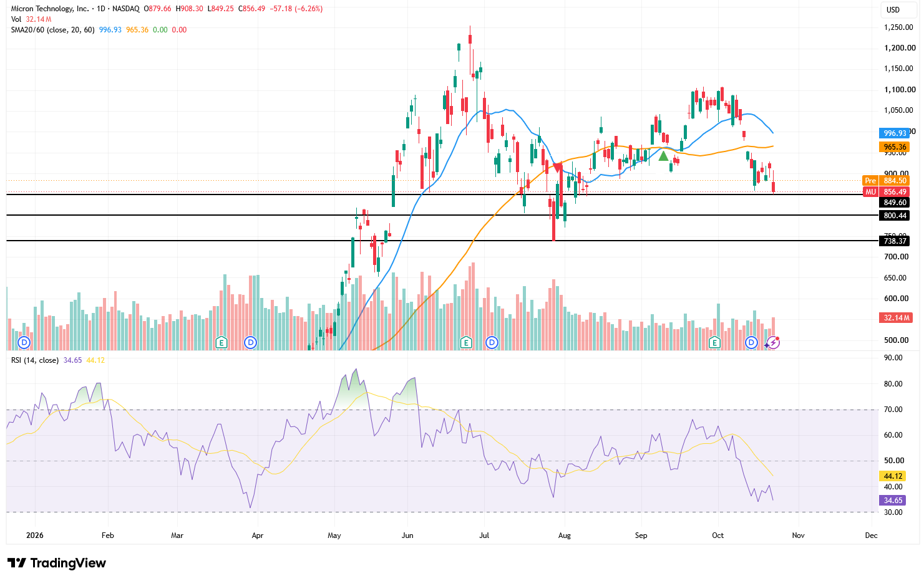
Task: Select the green up-arrow signal marker
Action: [664, 156]
